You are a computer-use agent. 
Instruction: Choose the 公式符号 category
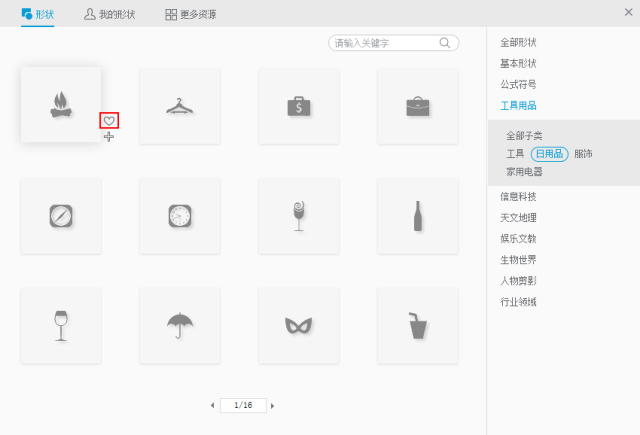coord(518,84)
